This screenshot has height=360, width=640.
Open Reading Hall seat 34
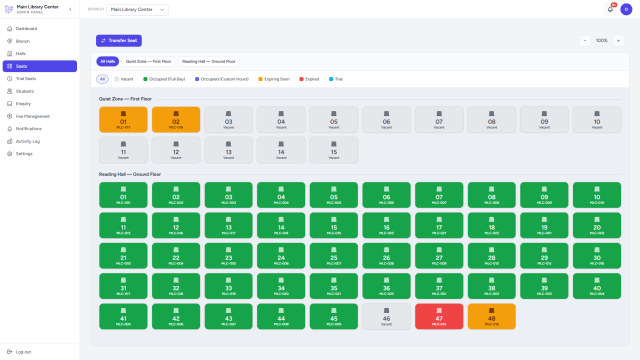click(281, 286)
